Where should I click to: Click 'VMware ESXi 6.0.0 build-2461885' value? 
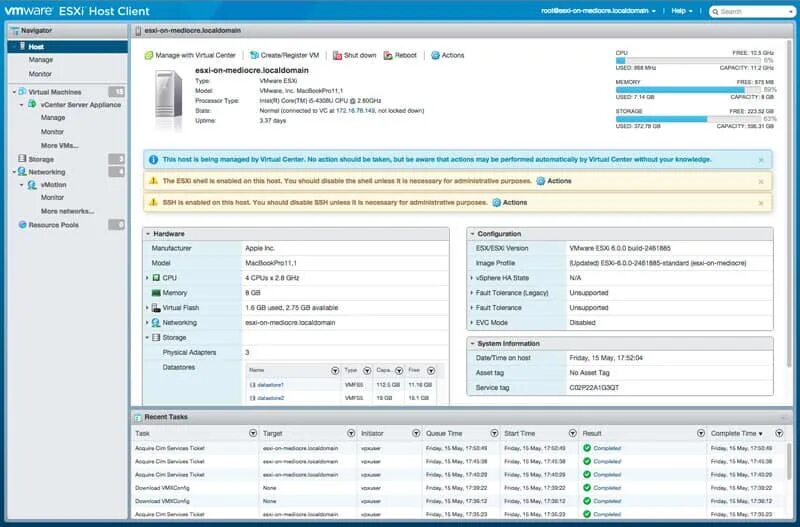[620, 248]
